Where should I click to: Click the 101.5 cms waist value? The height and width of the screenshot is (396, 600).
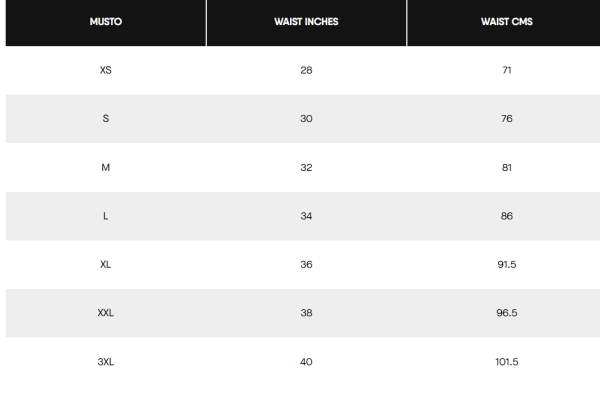tap(507, 362)
